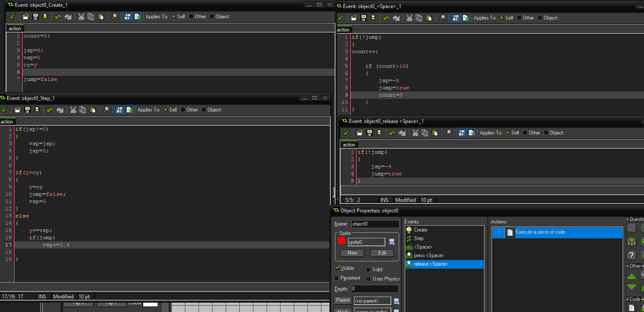
Task: Click Undo in the Step event editor
Action: click(x=50, y=110)
